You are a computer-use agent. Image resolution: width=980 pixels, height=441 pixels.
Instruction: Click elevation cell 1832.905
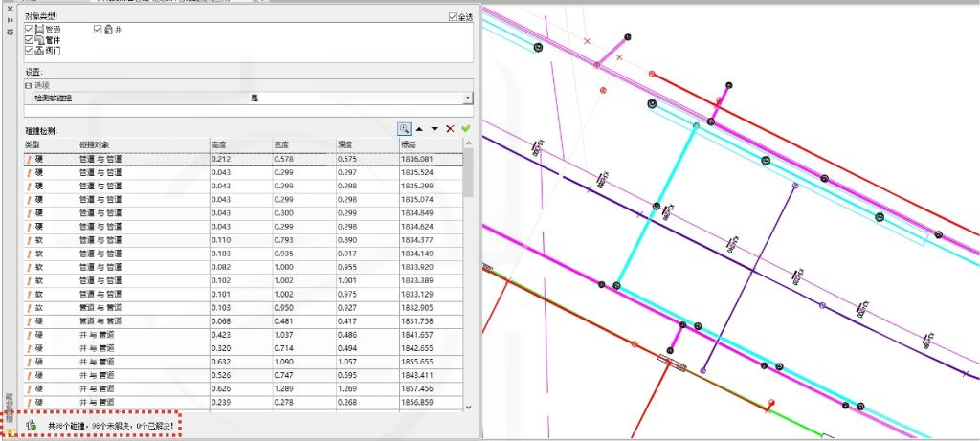(432, 308)
